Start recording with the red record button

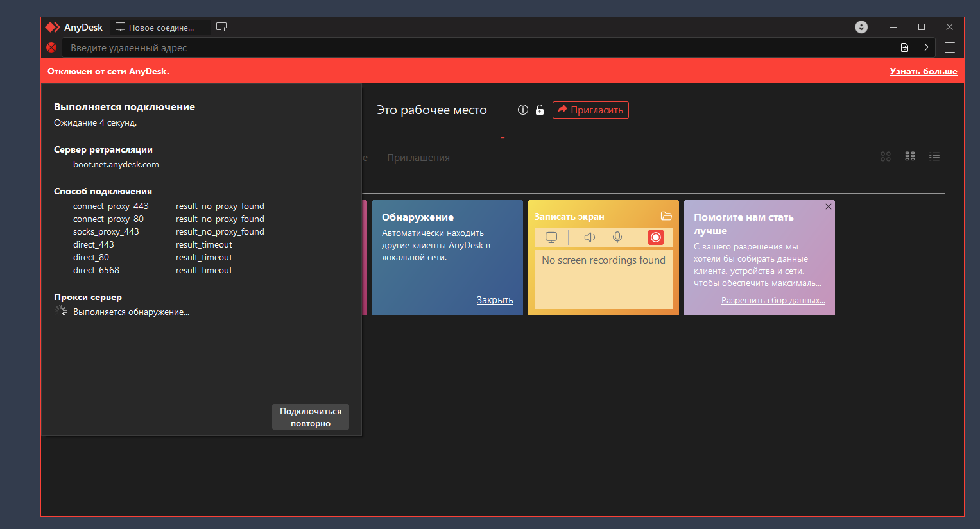655,237
